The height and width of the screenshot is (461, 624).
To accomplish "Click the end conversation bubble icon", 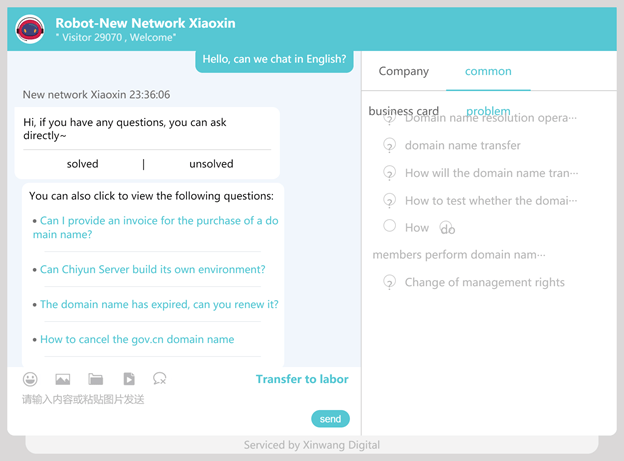I will pos(160,379).
